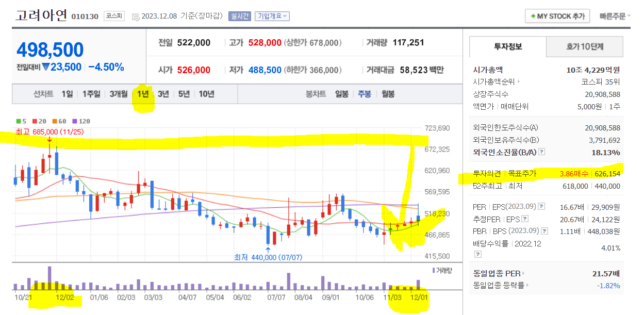Select the 1년 line chart period
The image size is (644, 315).
coord(143,94)
